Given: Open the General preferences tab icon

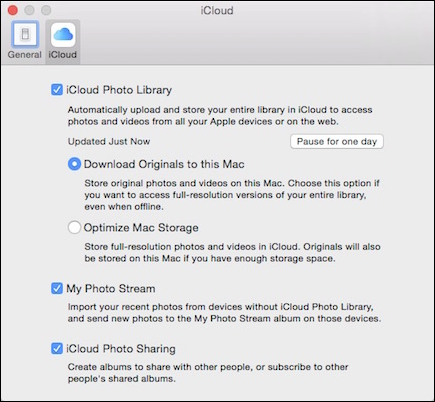Looking at the screenshot, I should [25, 34].
